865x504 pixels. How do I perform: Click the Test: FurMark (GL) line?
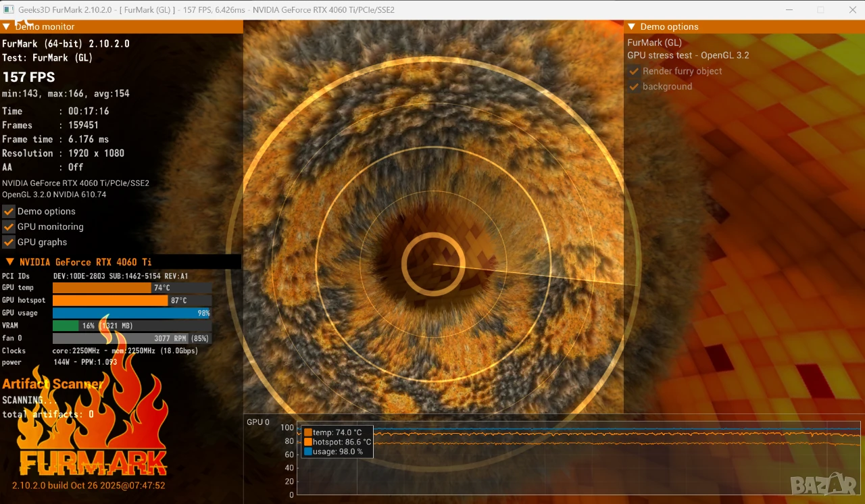point(47,58)
